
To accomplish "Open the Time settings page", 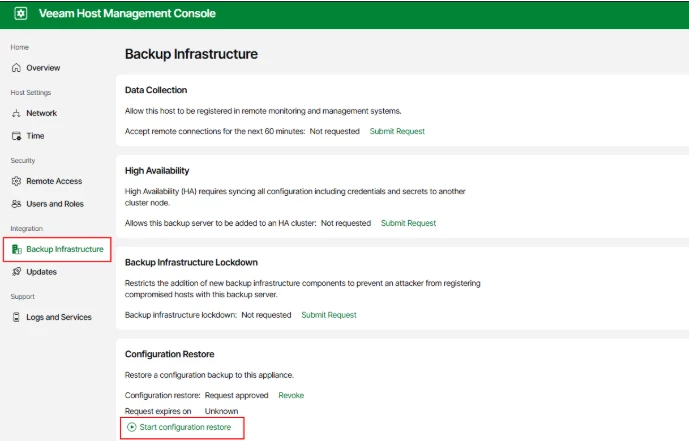I will coord(35,136).
